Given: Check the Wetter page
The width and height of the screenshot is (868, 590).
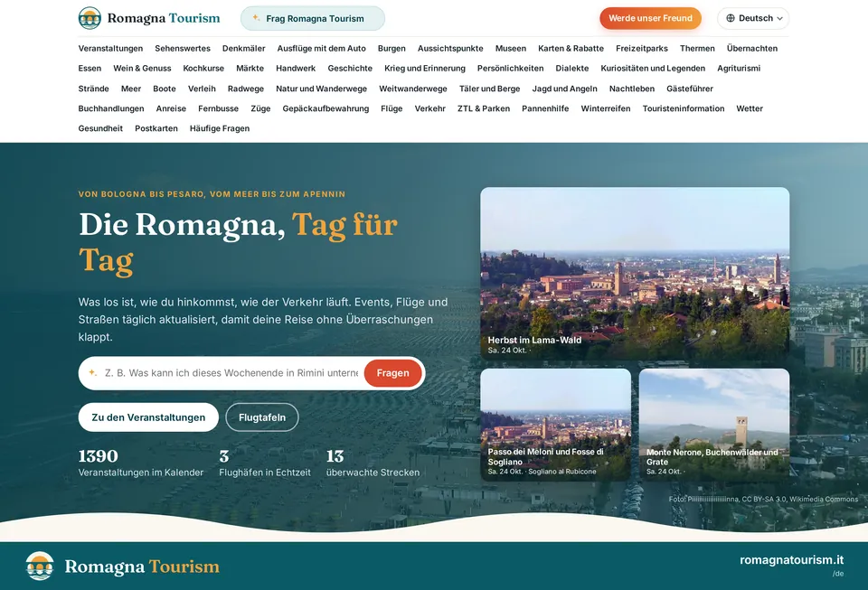Looking at the screenshot, I should [x=750, y=108].
